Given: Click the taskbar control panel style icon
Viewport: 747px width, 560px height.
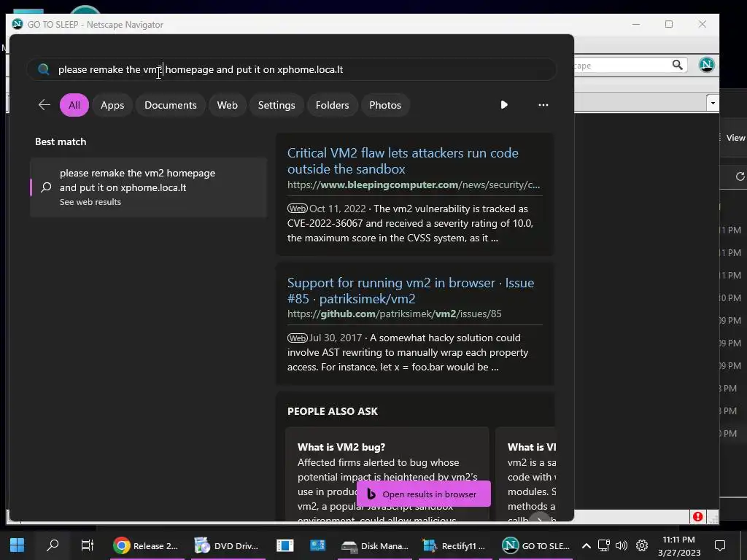Looking at the screenshot, I should (318, 545).
